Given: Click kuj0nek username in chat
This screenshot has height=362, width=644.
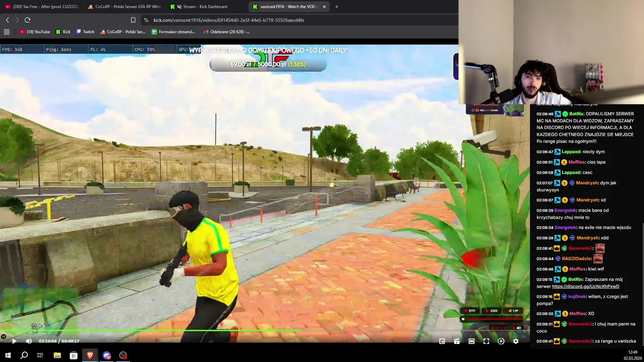Looking at the screenshot, I should click(578, 297).
